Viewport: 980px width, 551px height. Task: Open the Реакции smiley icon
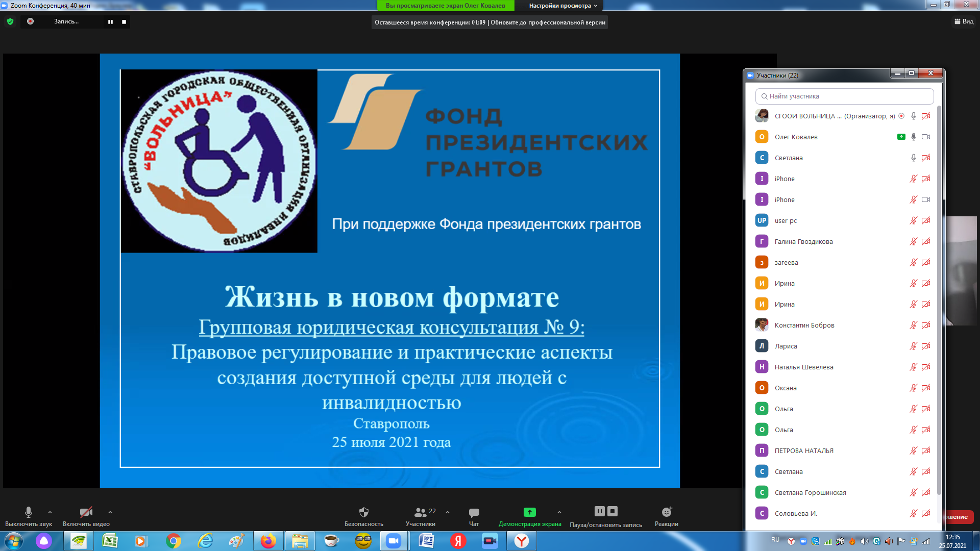click(x=667, y=512)
